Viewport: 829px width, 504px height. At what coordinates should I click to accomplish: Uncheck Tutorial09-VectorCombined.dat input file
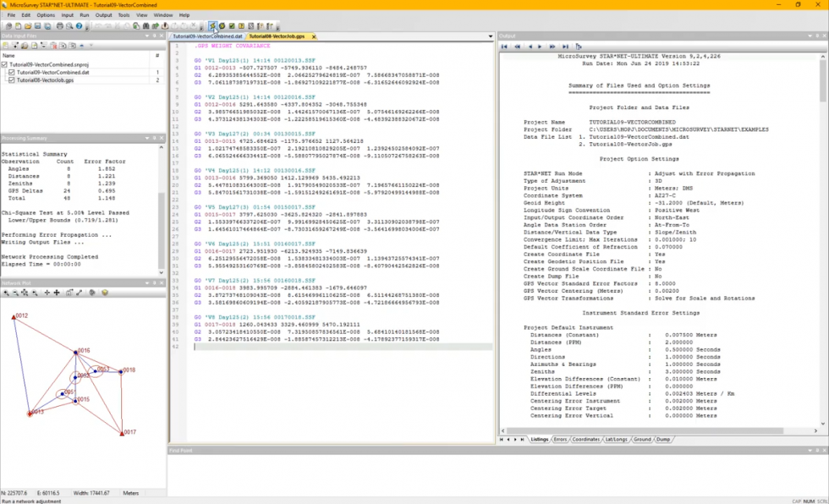(11, 73)
